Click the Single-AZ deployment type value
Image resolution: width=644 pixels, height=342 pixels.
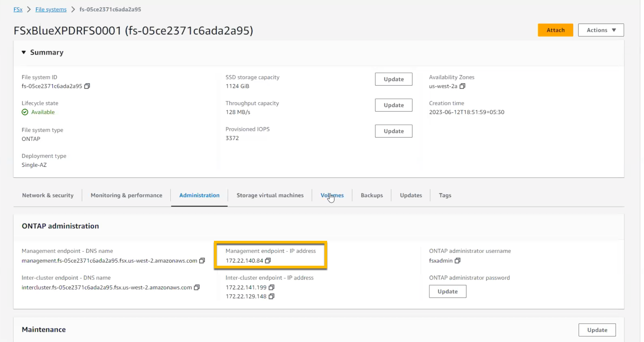(34, 165)
